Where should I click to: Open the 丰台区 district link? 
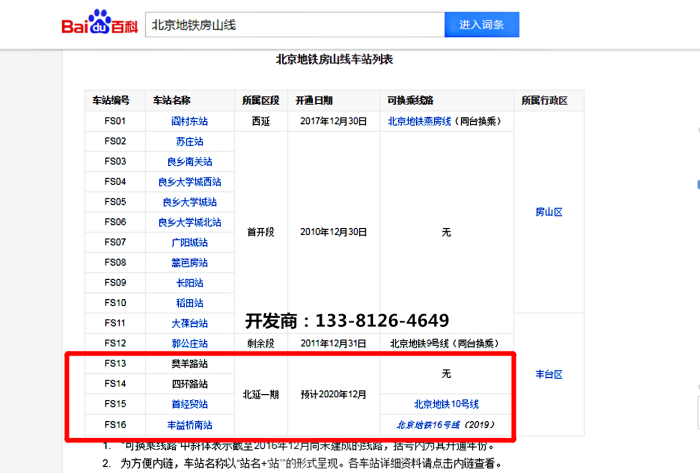click(549, 374)
